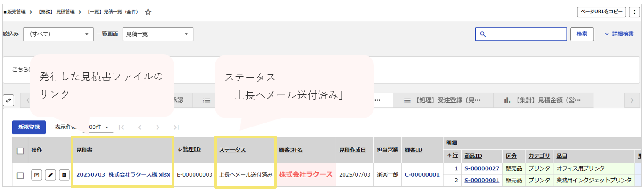Image resolution: width=644 pixels, height=189 pixels.
Task: Click the pencil edit icon in the row
Action: tap(51, 175)
